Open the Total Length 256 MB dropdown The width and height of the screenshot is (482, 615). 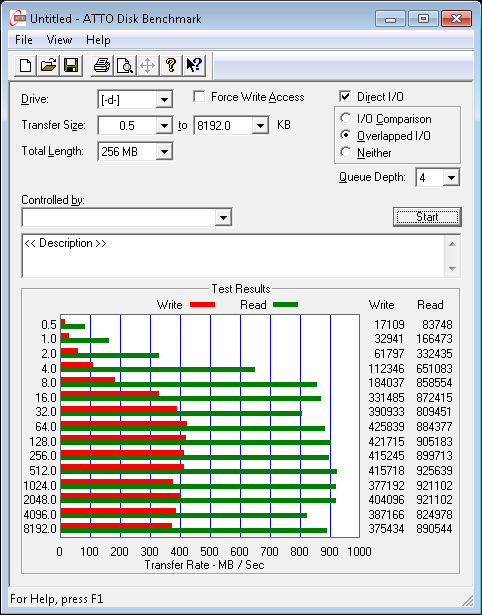pos(164,151)
